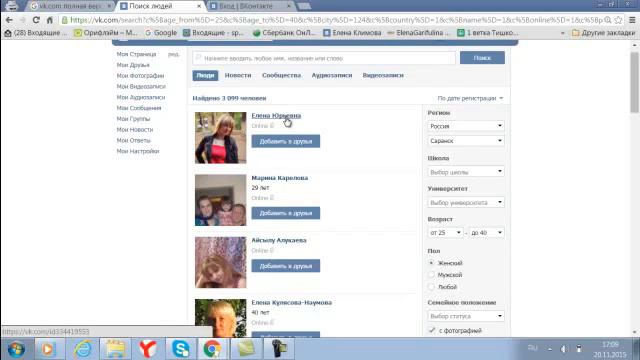Click the Поиск search button

tap(482, 58)
